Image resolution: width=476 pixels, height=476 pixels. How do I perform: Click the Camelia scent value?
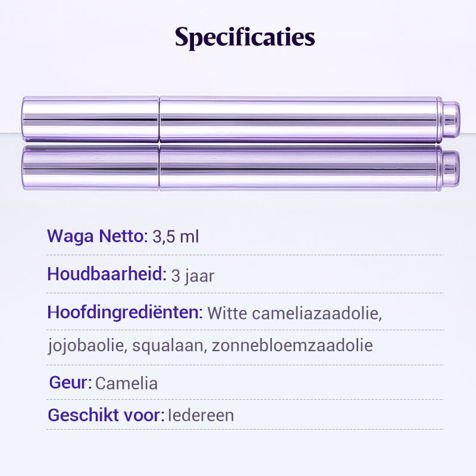(126, 383)
